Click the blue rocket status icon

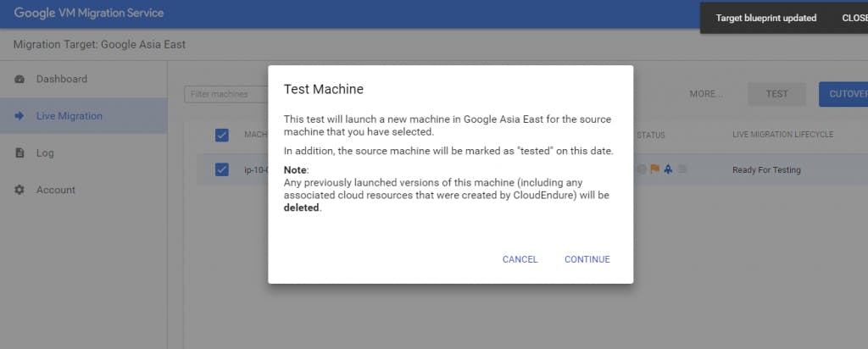point(668,169)
